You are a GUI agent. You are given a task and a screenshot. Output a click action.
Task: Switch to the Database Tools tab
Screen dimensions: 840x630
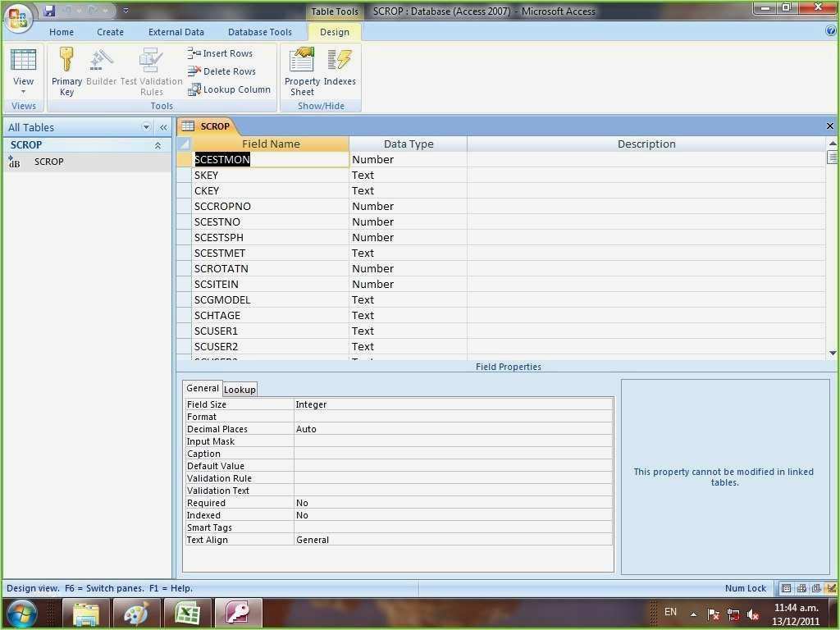click(259, 32)
